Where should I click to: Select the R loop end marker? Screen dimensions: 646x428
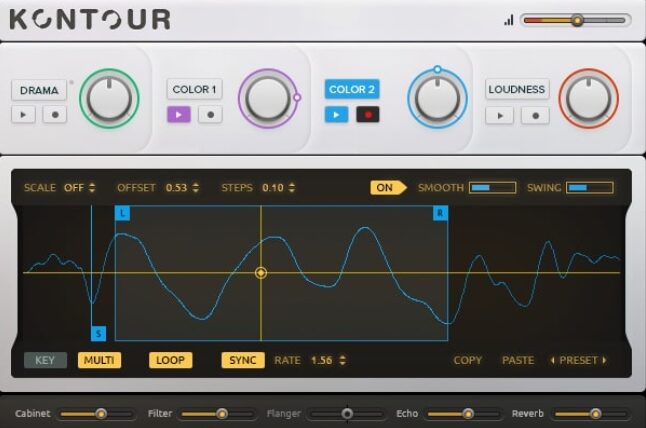(x=440, y=213)
